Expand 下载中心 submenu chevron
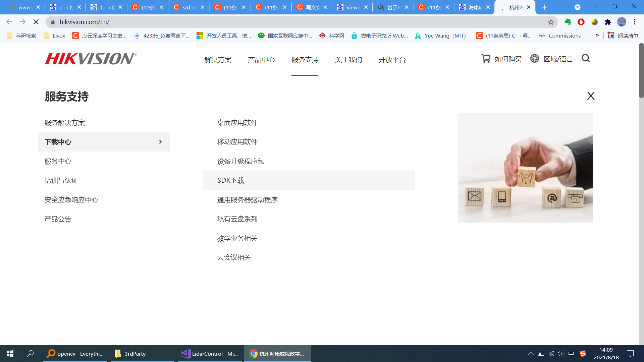The height and width of the screenshot is (362, 644). [x=160, y=142]
